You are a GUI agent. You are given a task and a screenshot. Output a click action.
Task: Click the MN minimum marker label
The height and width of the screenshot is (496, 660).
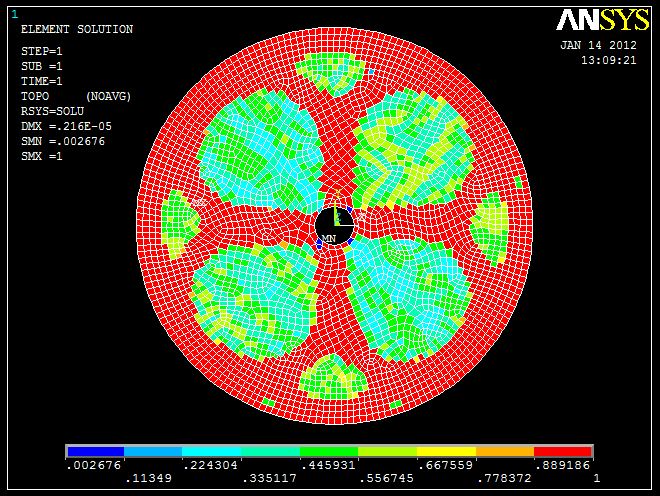[328, 238]
